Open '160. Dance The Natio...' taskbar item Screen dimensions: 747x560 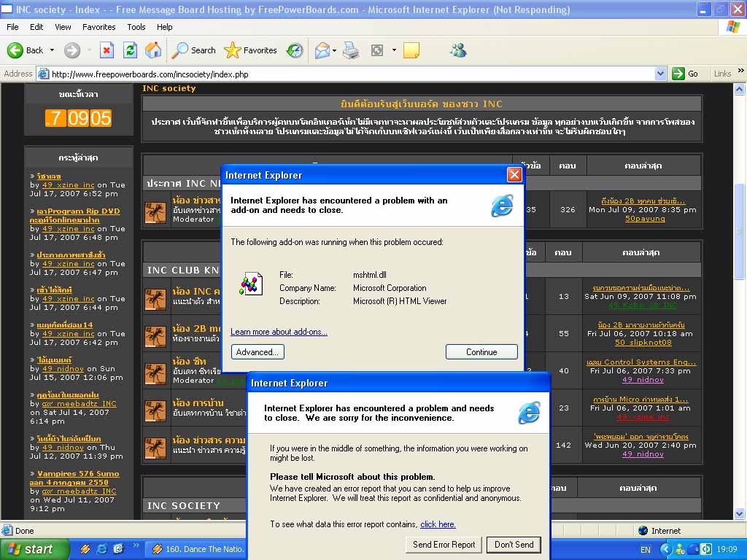point(196,549)
